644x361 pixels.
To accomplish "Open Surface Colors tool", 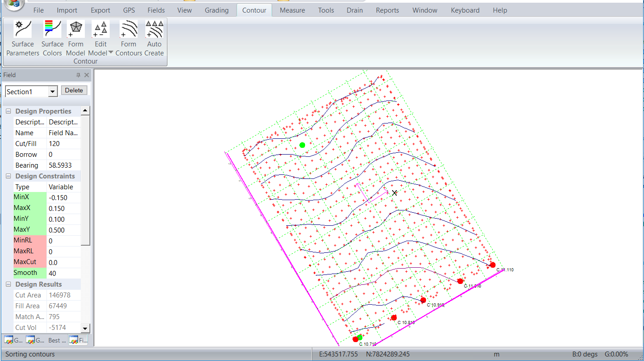I will click(52, 30).
